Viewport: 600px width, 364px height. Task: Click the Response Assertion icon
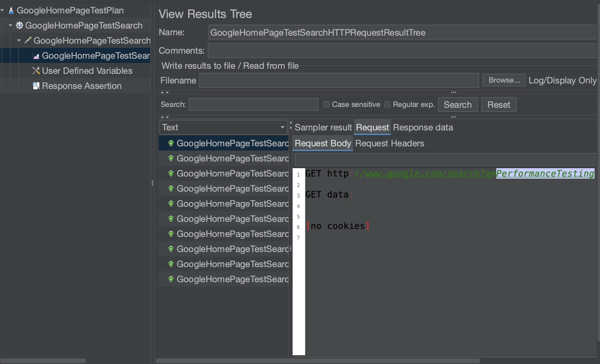(x=36, y=86)
